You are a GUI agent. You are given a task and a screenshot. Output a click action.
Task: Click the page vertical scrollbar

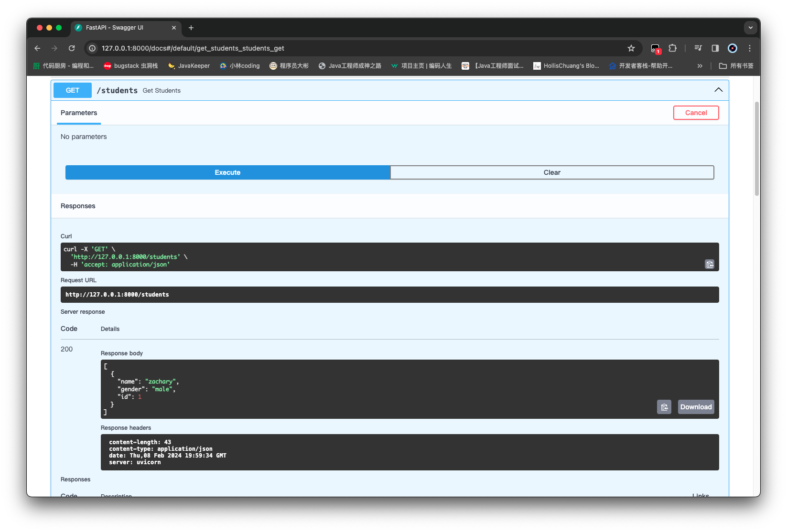click(757, 149)
